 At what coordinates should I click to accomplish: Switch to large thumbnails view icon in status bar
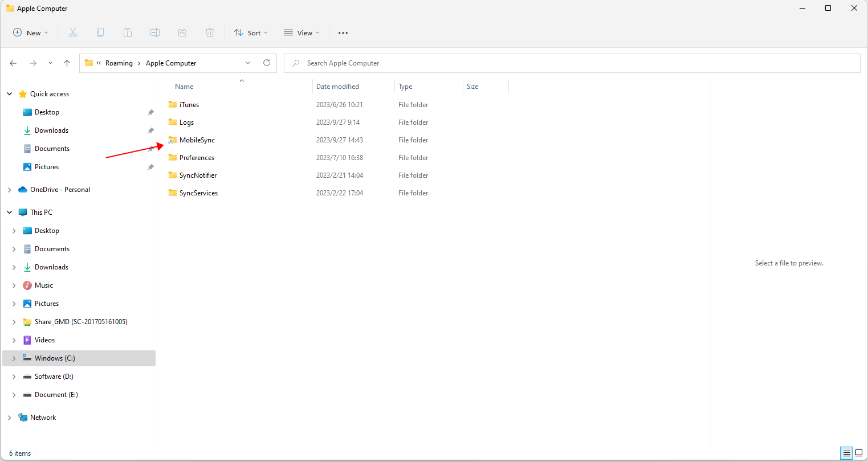click(859, 453)
